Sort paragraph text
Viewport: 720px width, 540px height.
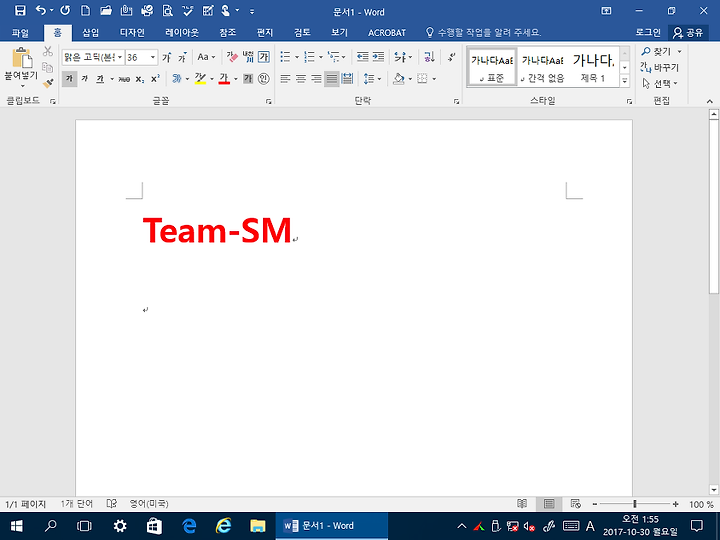tap(429, 57)
